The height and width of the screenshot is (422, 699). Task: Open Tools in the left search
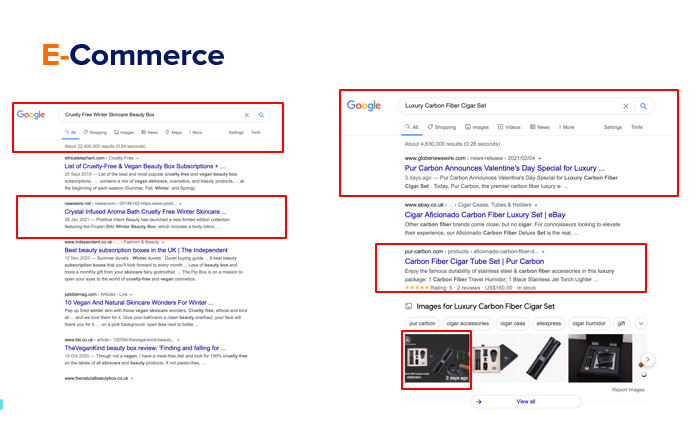[x=255, y=132]
